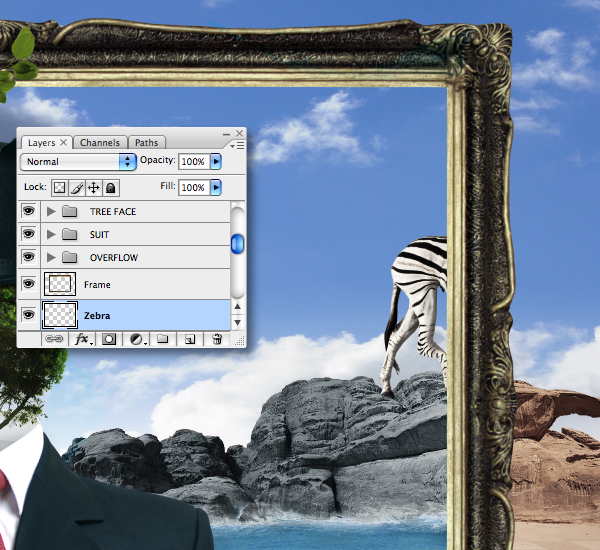Image resolution: width=600 pixels, height=550 pixels.
Task: Create a new layer
Action: pos(190,339)
